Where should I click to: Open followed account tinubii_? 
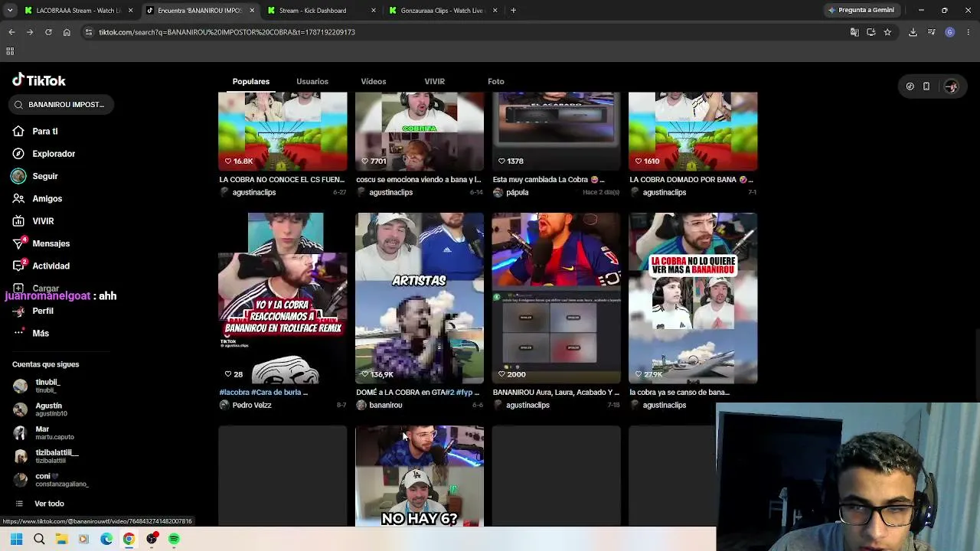(x=47, y=386)
